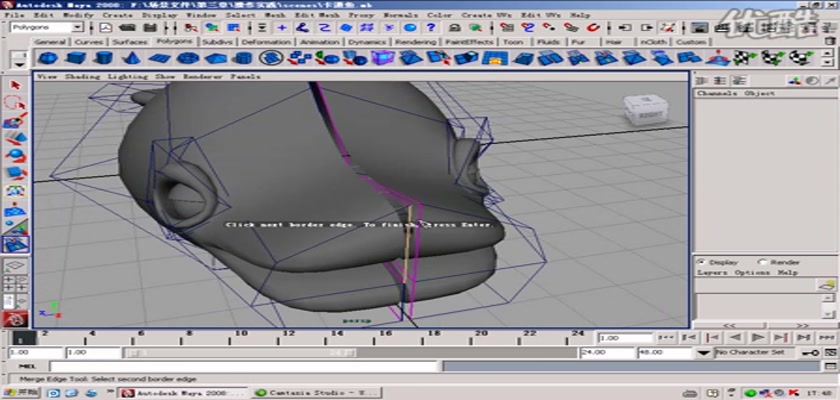Click the open scene icon
Screen dimensions: 840x400
pos(127,27)
